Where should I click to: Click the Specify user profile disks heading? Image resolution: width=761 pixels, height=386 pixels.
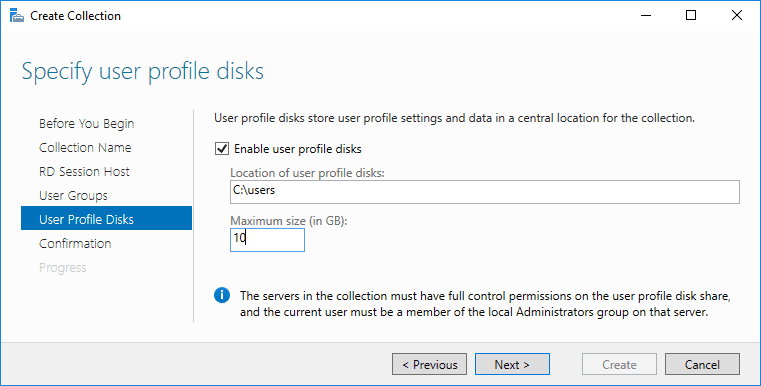(143, 71)
